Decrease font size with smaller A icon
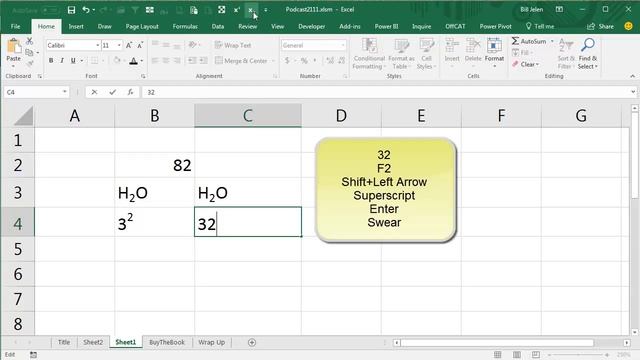This screenshot has width=640, height=360. (140, 45)
